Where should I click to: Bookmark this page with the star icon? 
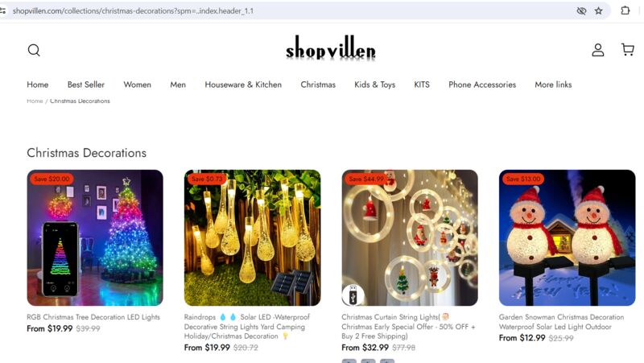coord(598,10)
